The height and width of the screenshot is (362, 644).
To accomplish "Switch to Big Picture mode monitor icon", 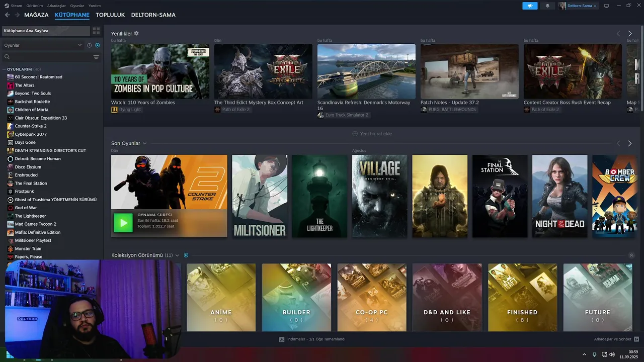I will coord(606,6).
